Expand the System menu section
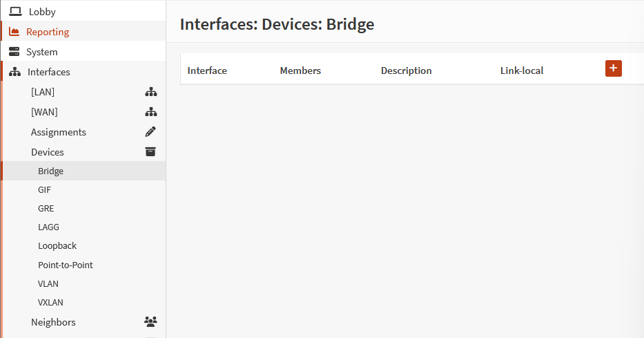The width and height of the screenshot is (644, 338). pos(42,52)
